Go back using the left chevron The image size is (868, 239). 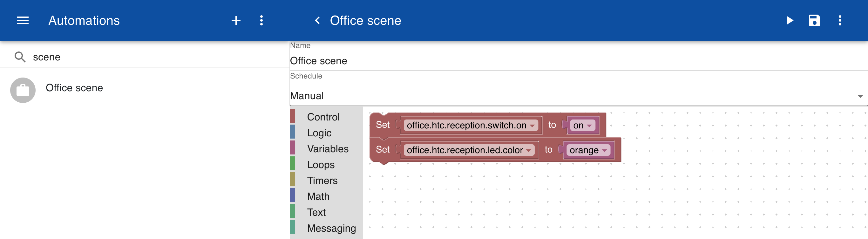(x=317, y=21)
